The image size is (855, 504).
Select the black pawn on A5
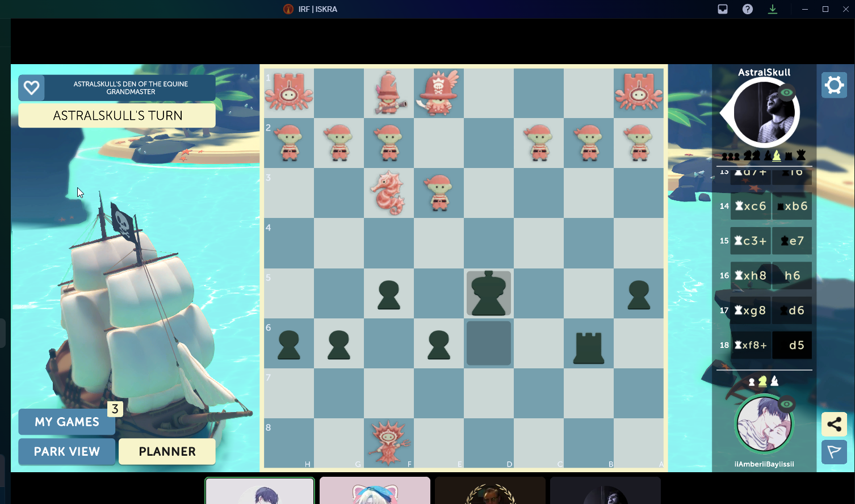[639, 295]
